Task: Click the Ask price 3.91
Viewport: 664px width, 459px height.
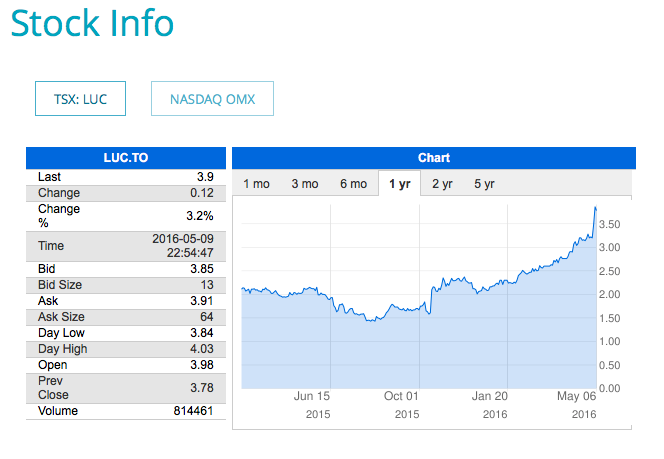Action: click(200, 301)
